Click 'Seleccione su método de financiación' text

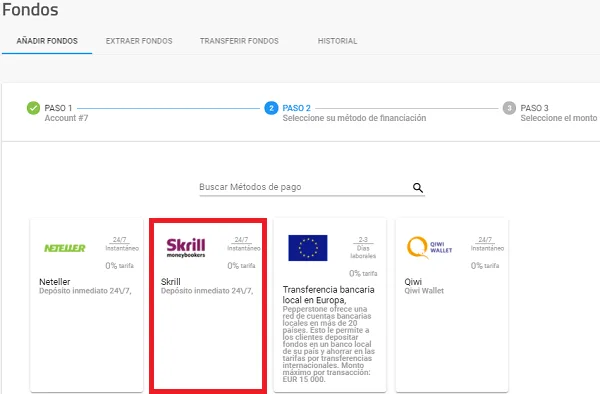(x=354, y=118)
